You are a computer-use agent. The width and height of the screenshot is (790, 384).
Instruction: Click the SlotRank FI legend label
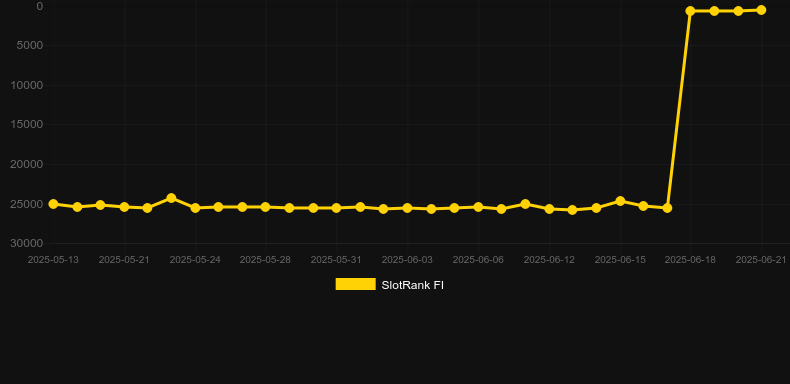412,285
